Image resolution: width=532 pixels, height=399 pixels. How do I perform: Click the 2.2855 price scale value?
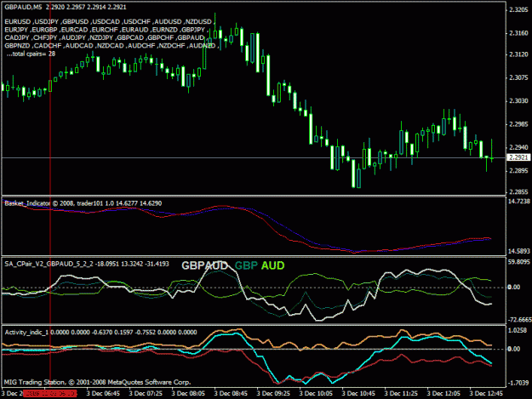[518, 192]
